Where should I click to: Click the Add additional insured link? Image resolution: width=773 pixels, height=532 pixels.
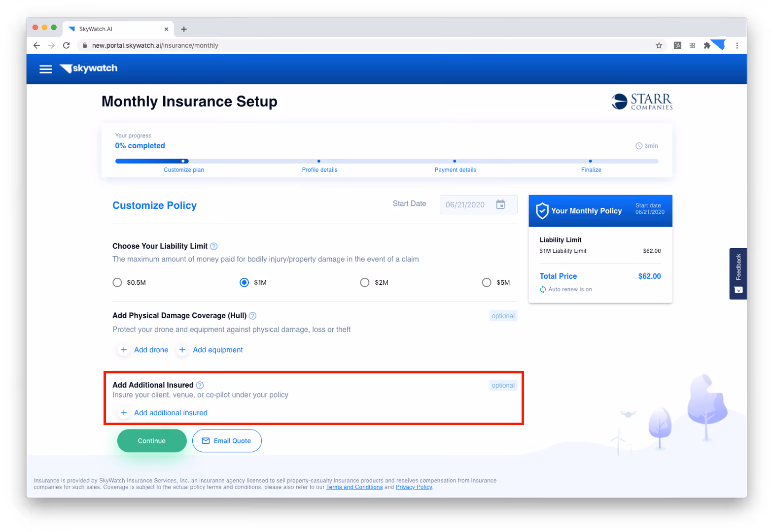171,413
